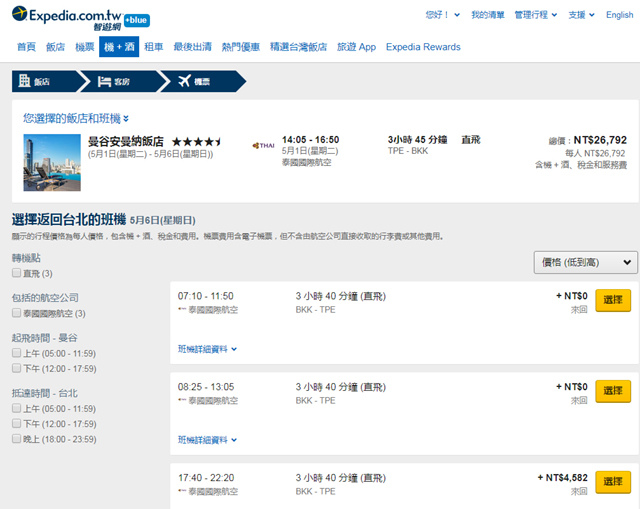Click total price NT$26,792
The height and width of the screenshot is (509, 640).
[x=600, y=140]
